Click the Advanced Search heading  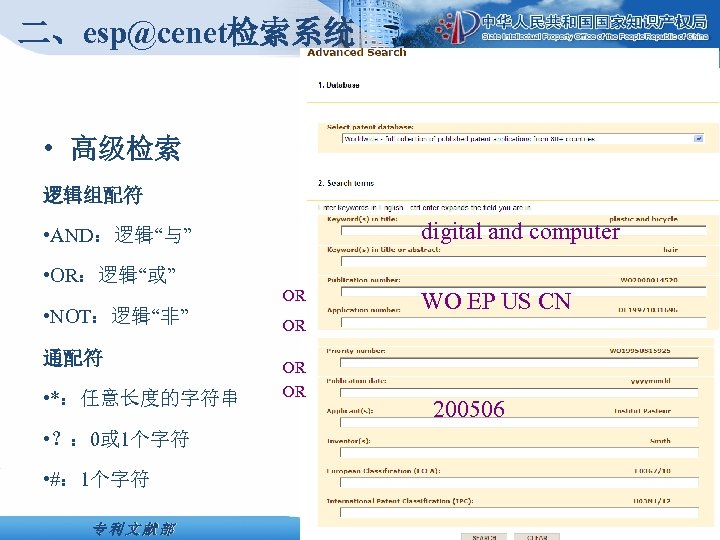tap(357, 52)
